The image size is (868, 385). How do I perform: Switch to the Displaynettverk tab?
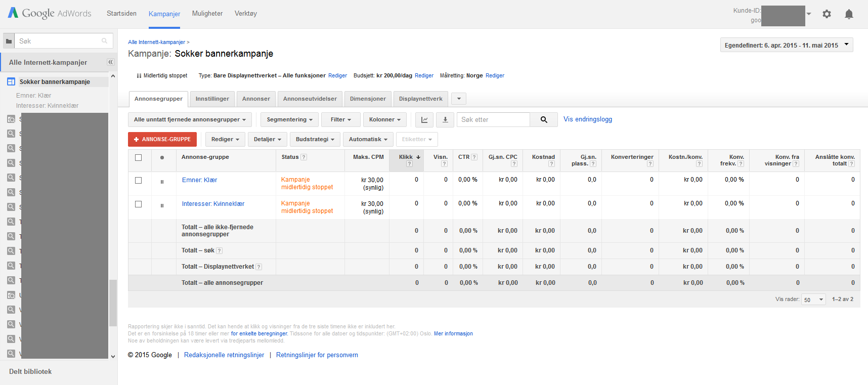[421, 99]
